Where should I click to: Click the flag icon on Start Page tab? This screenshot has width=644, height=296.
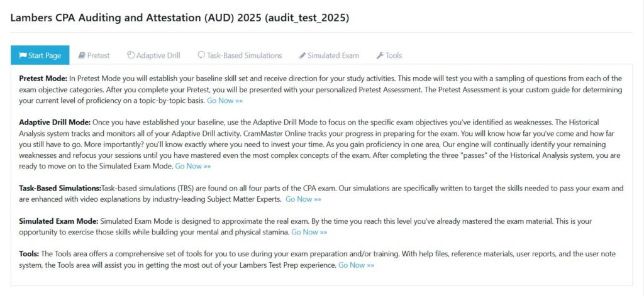coord(23,55)
